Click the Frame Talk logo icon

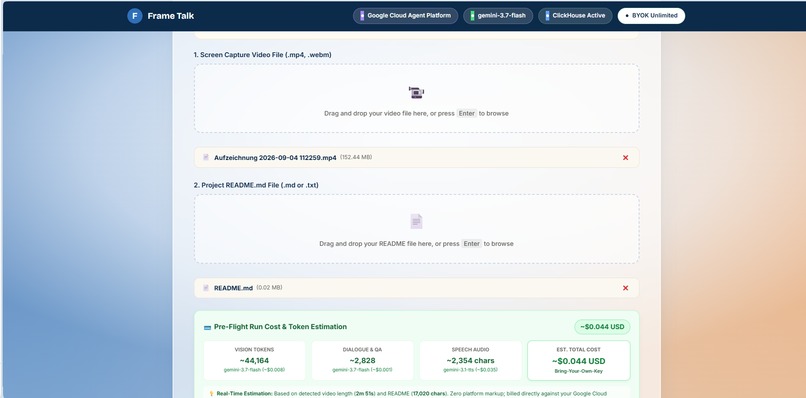coord(135,16)
